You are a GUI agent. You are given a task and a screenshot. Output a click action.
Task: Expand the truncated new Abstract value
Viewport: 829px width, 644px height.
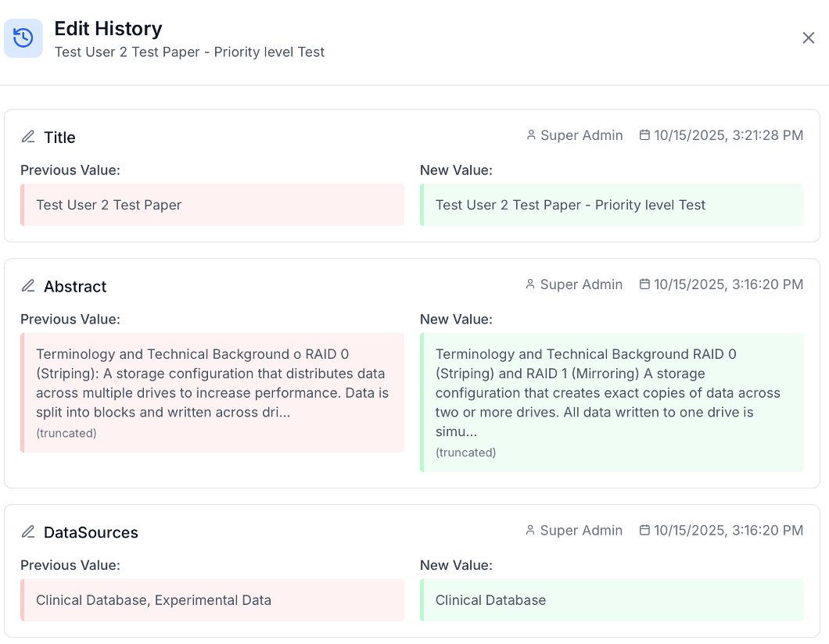(465, 452)
